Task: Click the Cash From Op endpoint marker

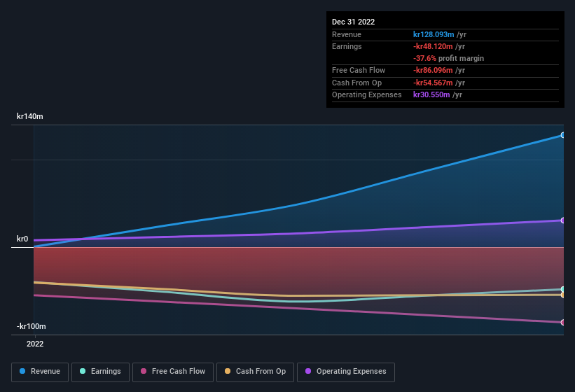Action: [562, 295]
